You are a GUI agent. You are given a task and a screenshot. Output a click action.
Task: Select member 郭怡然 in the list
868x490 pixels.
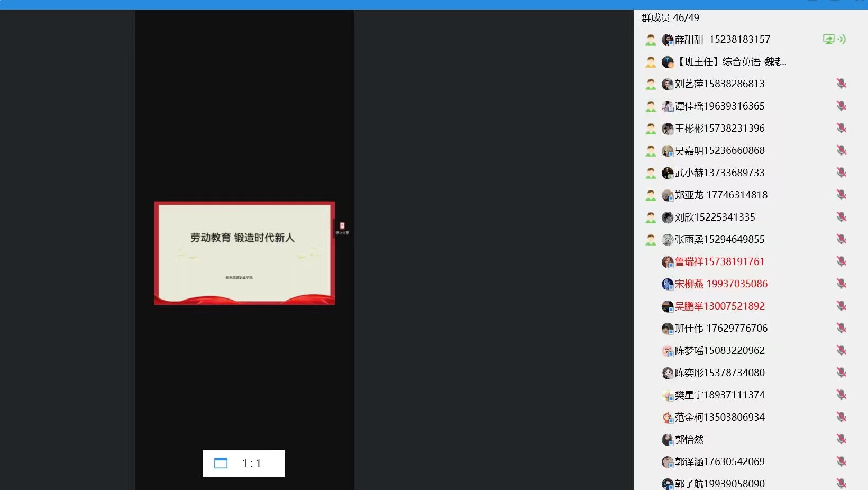(x=689, y=440)
